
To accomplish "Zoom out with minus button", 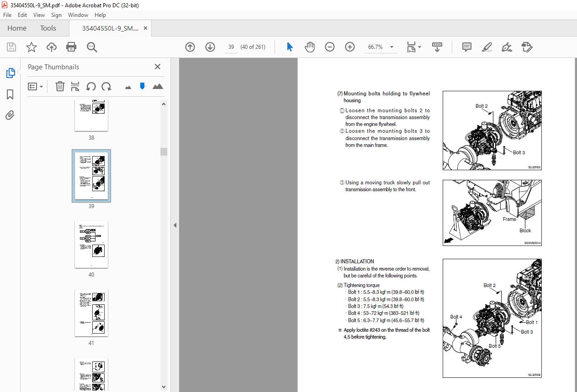I will point(330,47).
